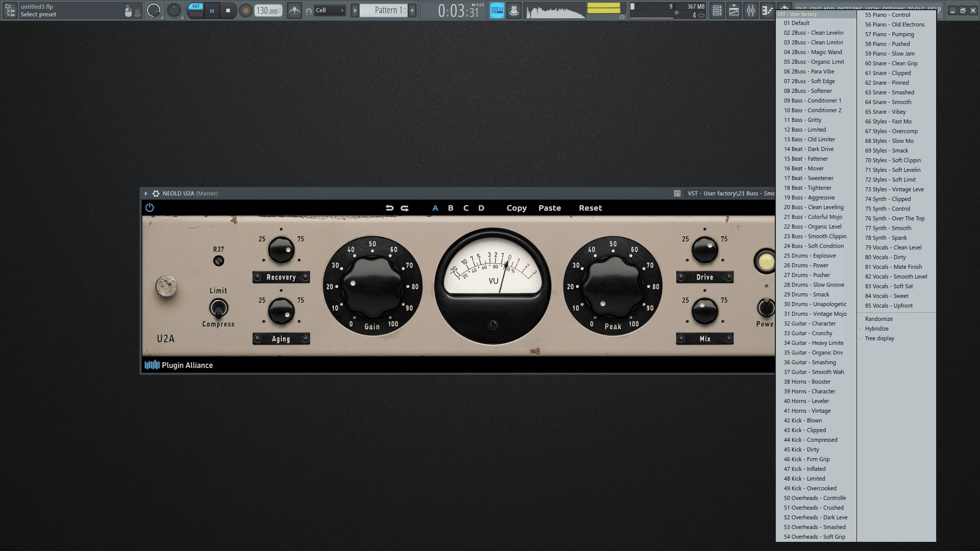Toggle PAT/SONG playback mode switch
Image resolution: width=980 pixels, height=551 pixels.
click(196, 10)
